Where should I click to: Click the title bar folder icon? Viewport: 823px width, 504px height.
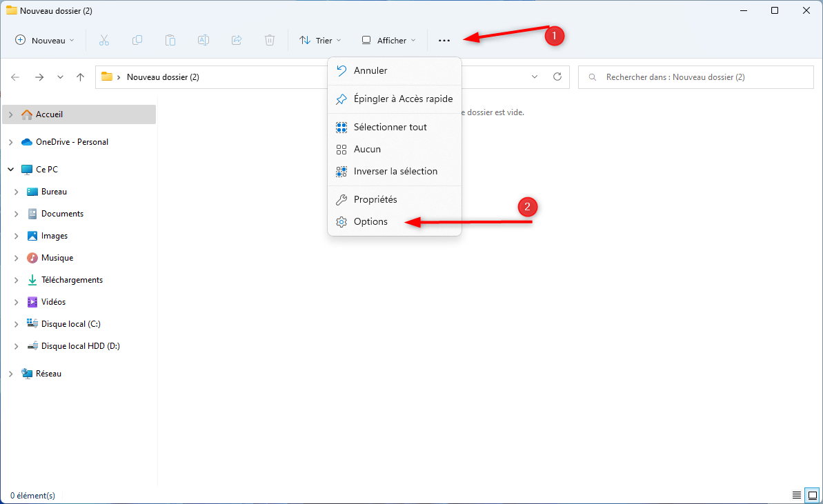[x=11, y=10]
